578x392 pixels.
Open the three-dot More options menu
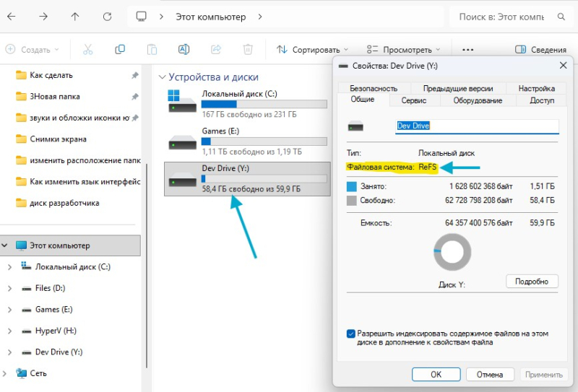(x=467, y=50)
